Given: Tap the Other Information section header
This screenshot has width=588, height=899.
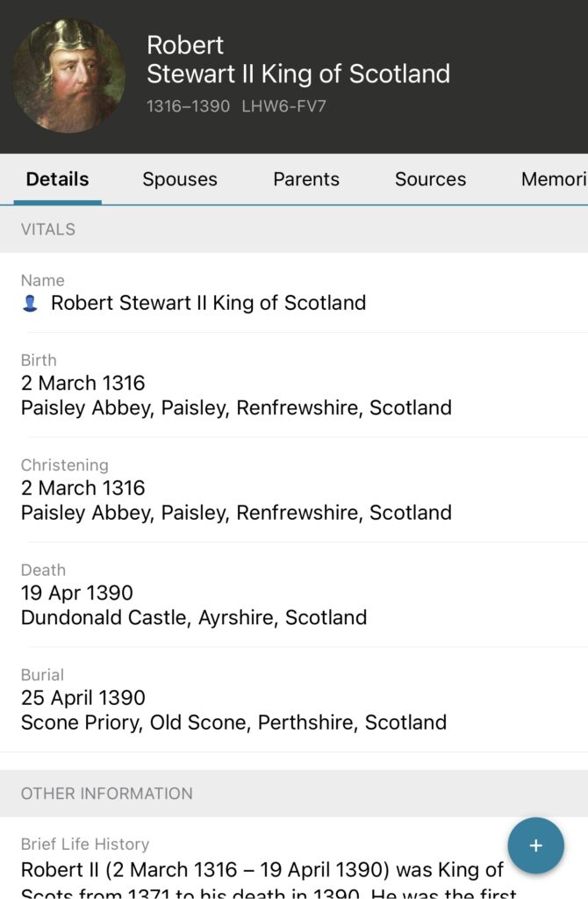Looking at the screenshot, I should (x=107, y=794).
